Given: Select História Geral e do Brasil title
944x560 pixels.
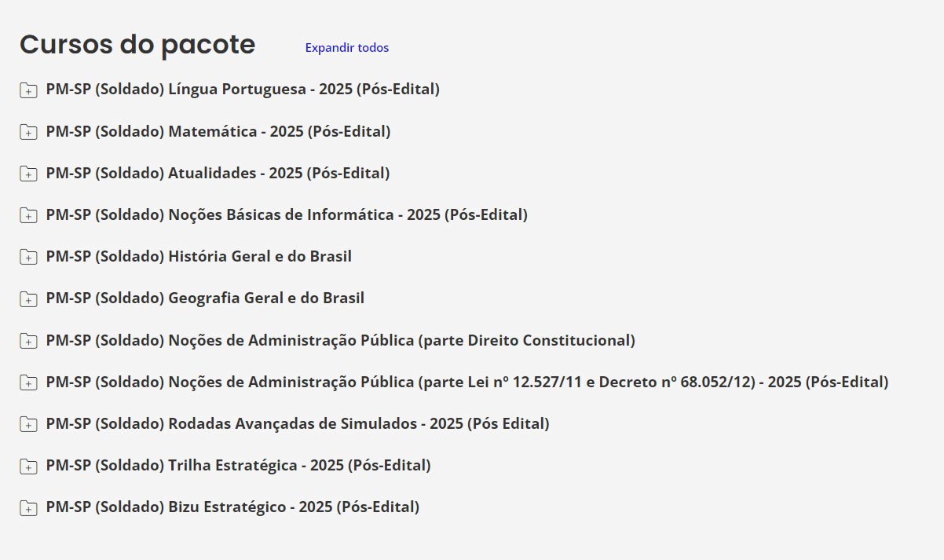Looking at the screenshot, I should (199, 256).
